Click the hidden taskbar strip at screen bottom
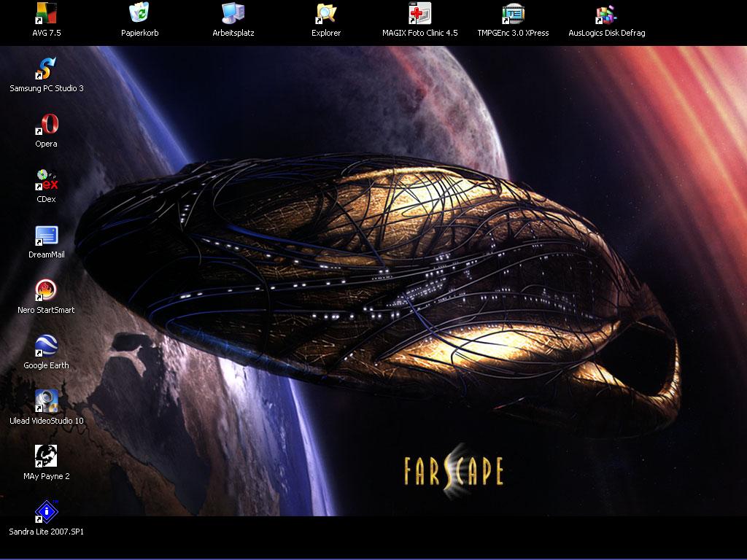The image size is (747, 560). pos(373,558)
